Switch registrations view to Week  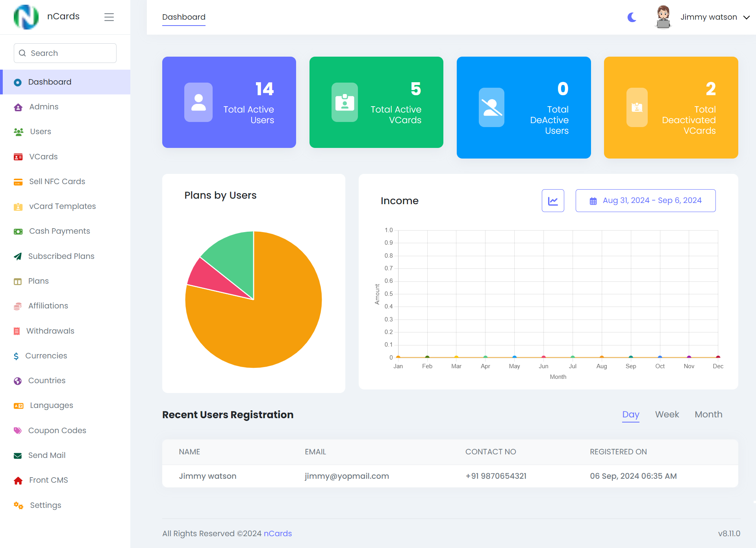[x=667, y=414]
